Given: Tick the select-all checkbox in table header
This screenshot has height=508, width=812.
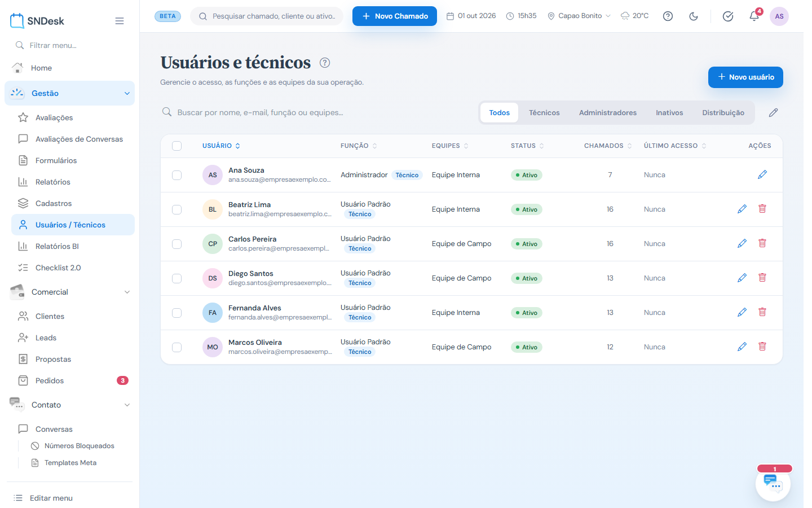Looking at the screenshot, I should [x=177, y=146].
